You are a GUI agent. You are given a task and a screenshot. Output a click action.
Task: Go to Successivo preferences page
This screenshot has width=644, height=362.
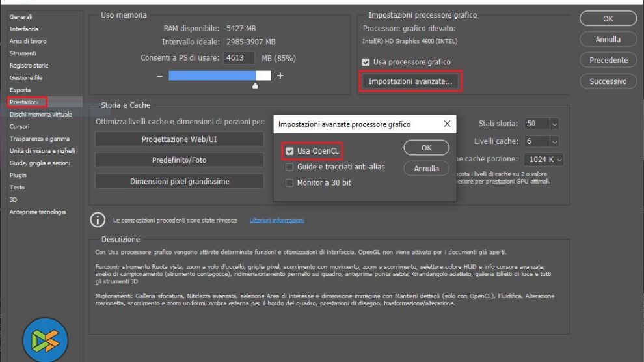[608, 81]
